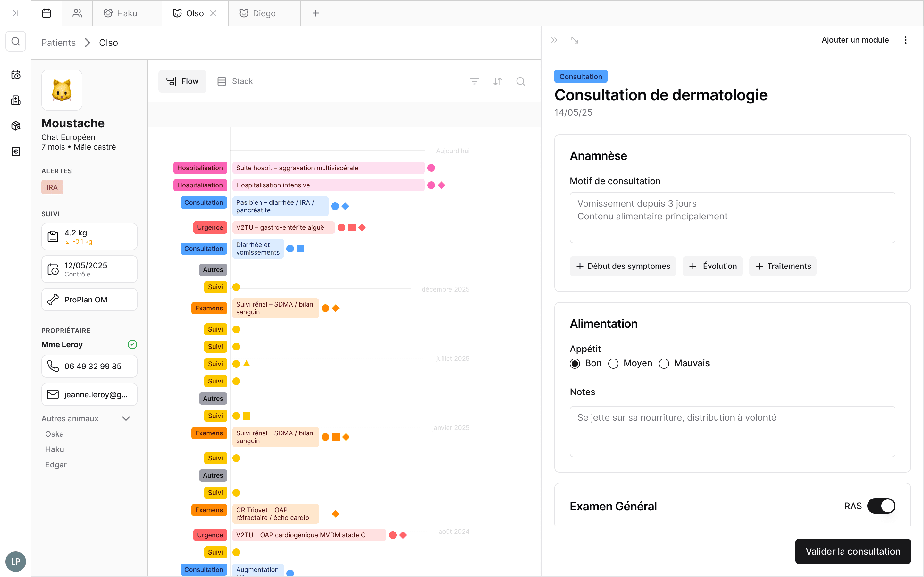Collapse the right panel with the double chevron
924x577 pixels.
click(x=554, y=40)
